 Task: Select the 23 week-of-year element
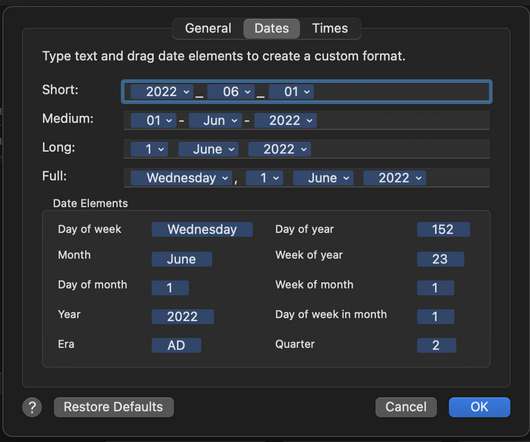pos(440,259)
